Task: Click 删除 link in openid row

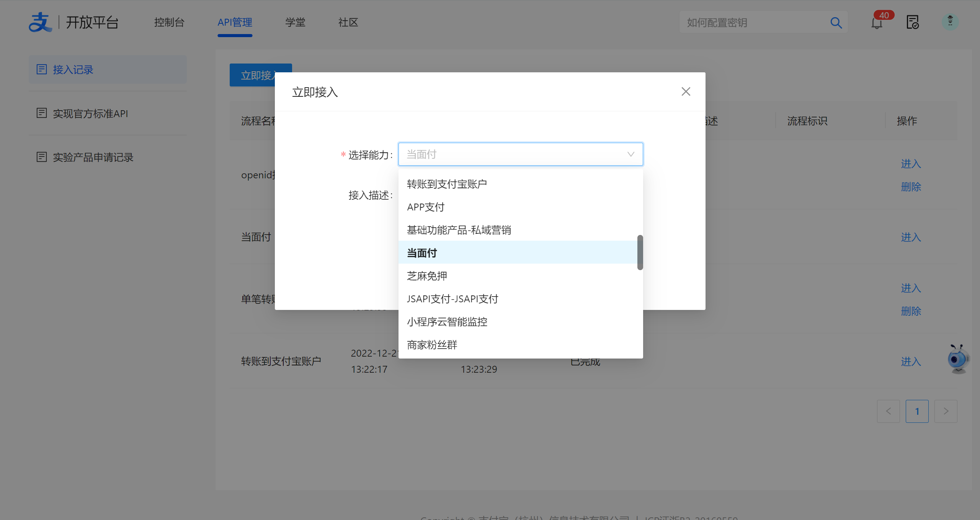Action: coord(911,187)
